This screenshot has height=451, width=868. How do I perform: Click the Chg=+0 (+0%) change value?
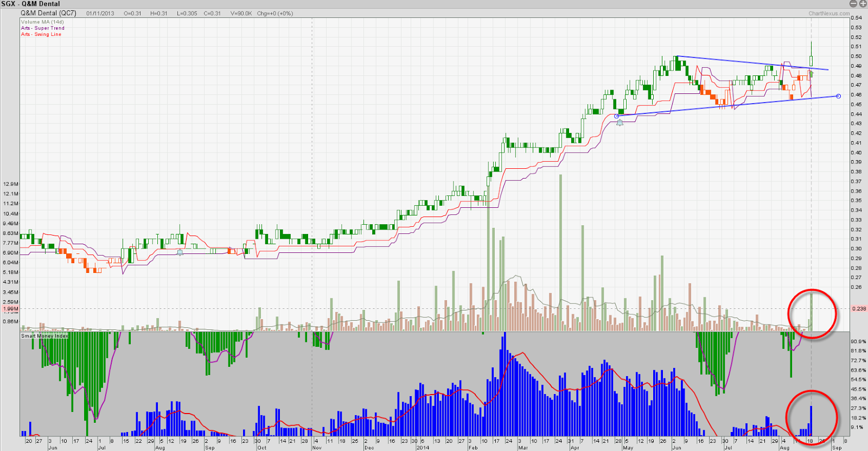point(275,14)
